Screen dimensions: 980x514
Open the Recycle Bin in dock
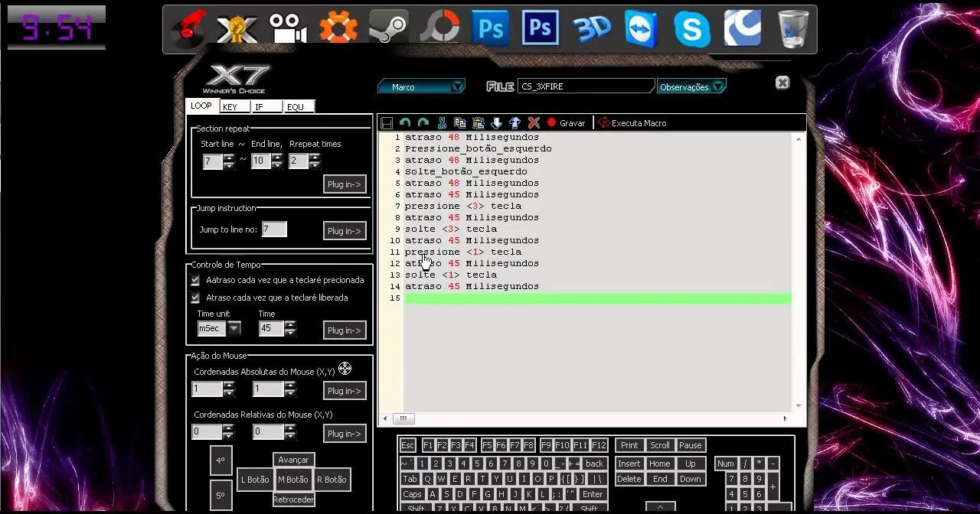tap(792, 29)
